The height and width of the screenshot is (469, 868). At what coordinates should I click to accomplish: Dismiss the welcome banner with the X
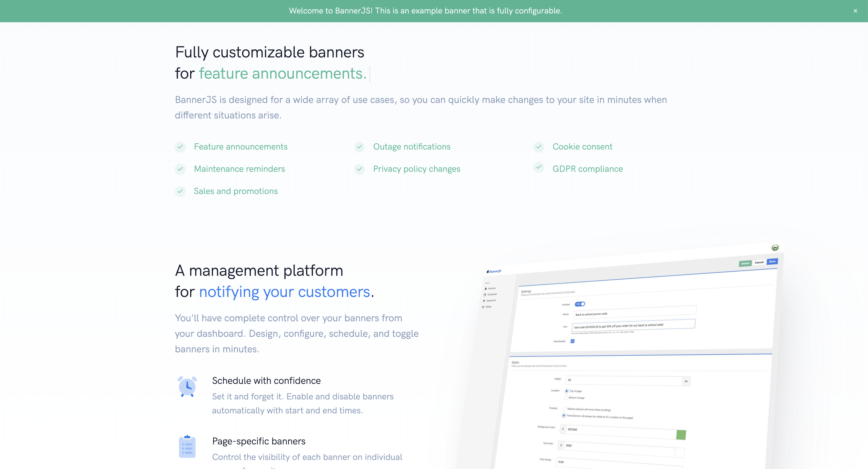(855, 11)
